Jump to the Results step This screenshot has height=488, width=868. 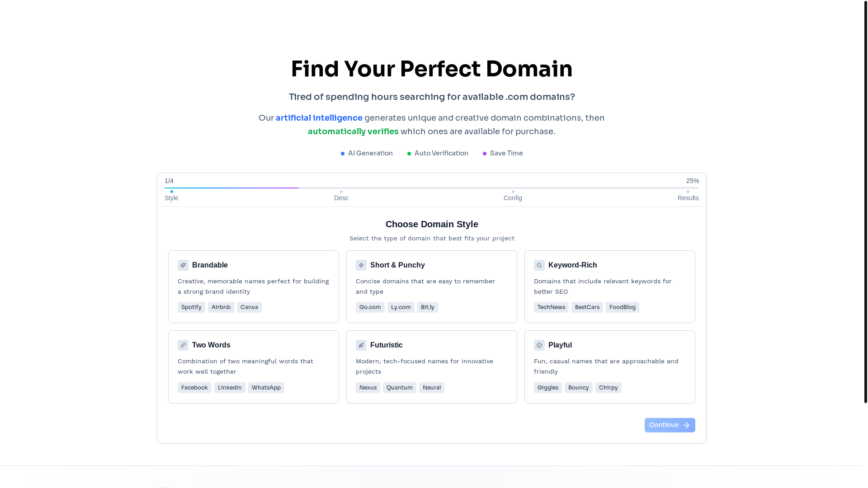(688, 196)
